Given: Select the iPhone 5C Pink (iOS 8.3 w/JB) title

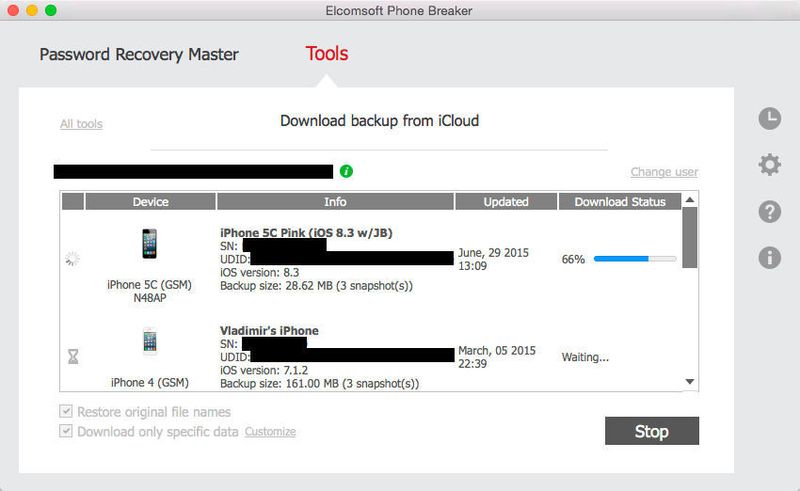Looking at the screenshot, I should (306, 233).
